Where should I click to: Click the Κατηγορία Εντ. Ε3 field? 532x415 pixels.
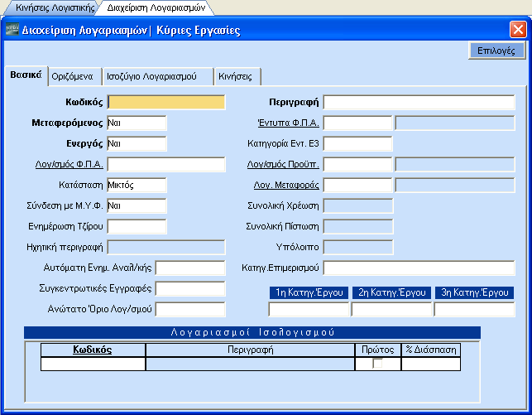pos(357,143)
